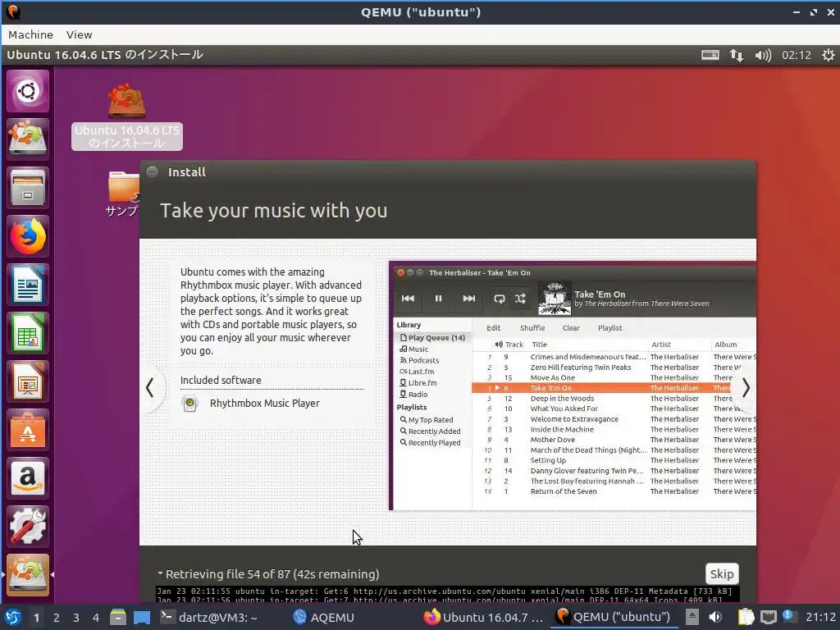
Task: Click the Skip button
Action: coord(722,573)
